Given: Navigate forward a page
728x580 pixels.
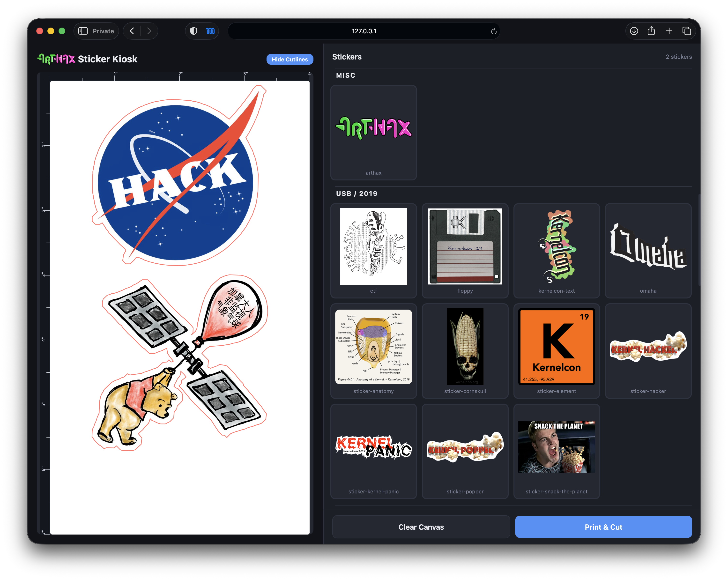Looking at the screenshot, I should pyautogui.click(x=149, y=31).
